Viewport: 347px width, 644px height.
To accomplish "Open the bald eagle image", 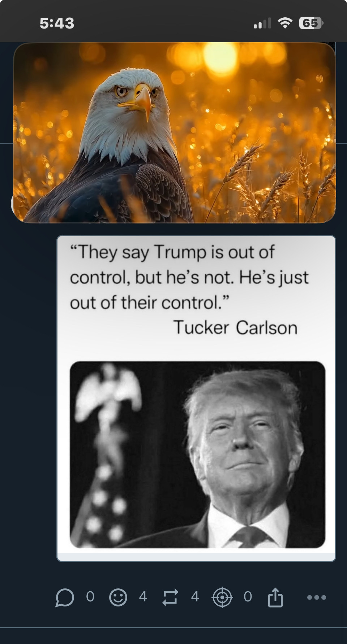I will tap(175, 132).
